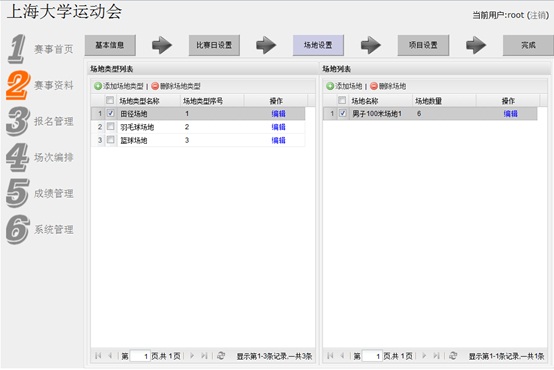Go to last page in 场地类型列表 pager

[x=204, y=356]
